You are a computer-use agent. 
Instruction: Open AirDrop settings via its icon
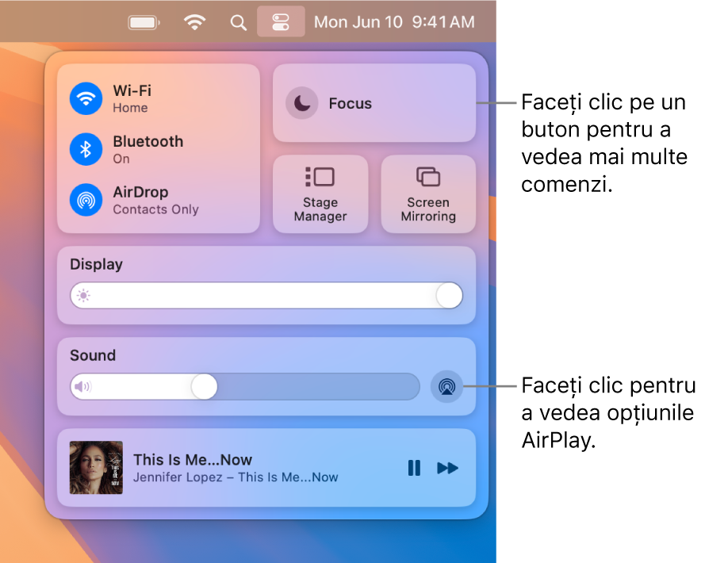point(85,200)
